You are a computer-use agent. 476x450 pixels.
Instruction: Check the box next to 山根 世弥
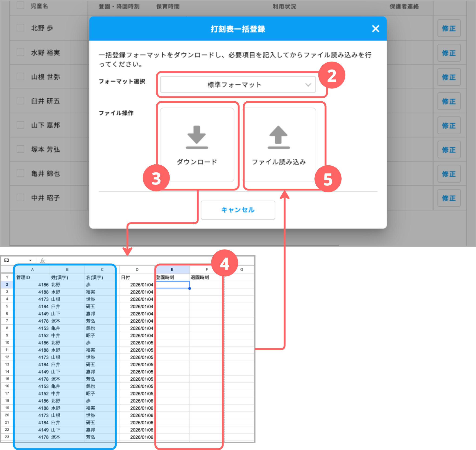point(20,77)
